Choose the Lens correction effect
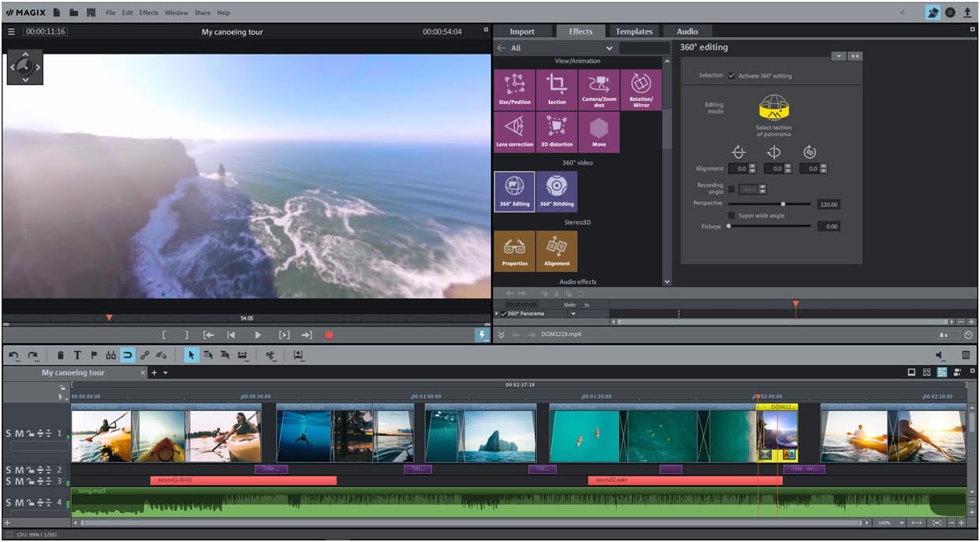980x542 pixels. [x=514, y=132]
